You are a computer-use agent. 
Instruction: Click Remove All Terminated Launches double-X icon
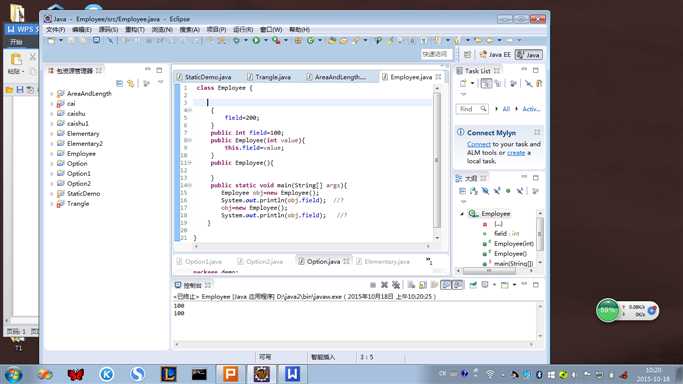396,285
